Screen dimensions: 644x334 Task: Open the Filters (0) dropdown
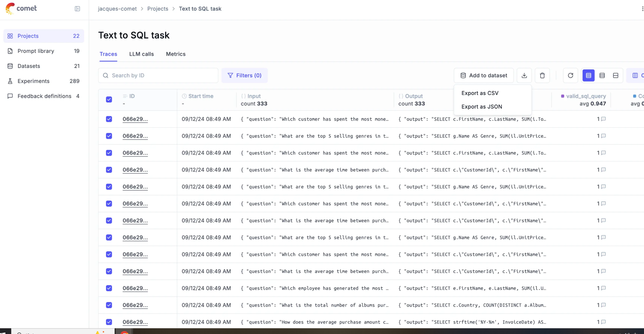[x=245, y=76]
